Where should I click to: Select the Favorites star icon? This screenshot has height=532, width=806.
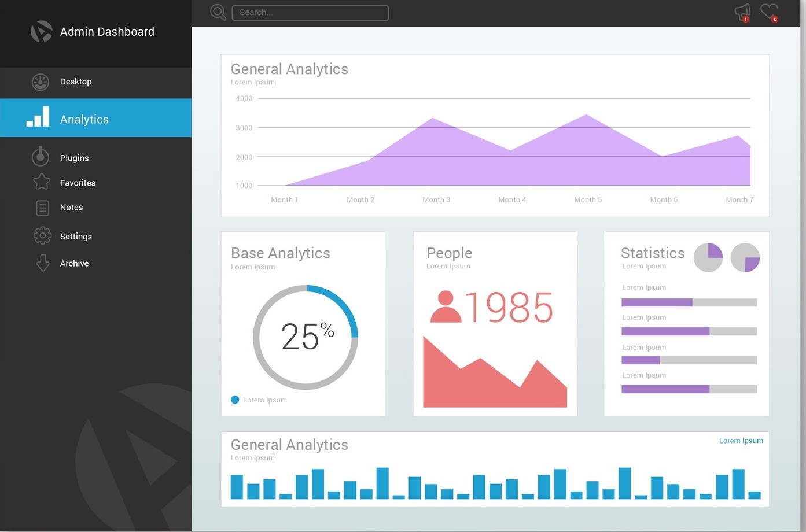(x=41, y=182)
